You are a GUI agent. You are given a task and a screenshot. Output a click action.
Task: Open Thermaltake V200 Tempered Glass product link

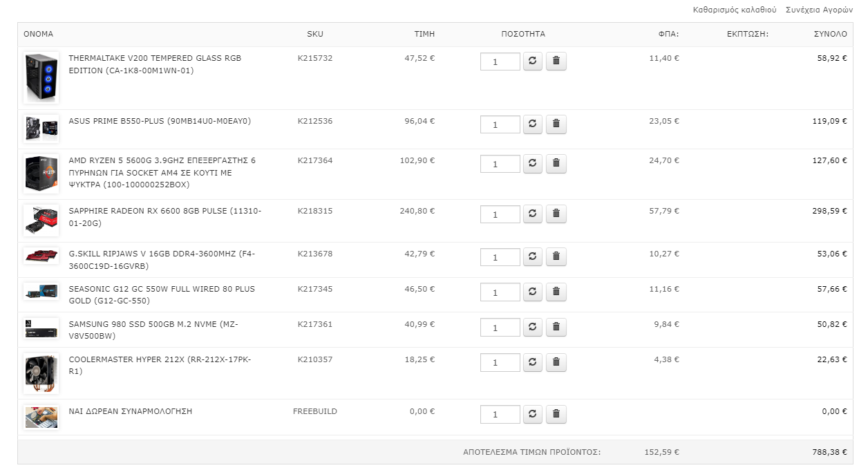tap(155, 64)
